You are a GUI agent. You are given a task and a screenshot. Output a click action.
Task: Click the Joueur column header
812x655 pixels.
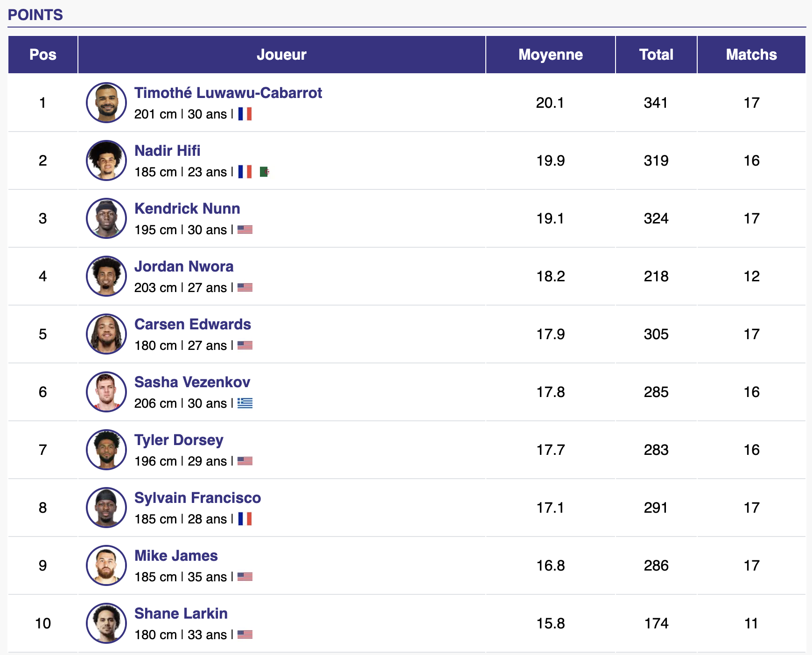click(281, 55)
